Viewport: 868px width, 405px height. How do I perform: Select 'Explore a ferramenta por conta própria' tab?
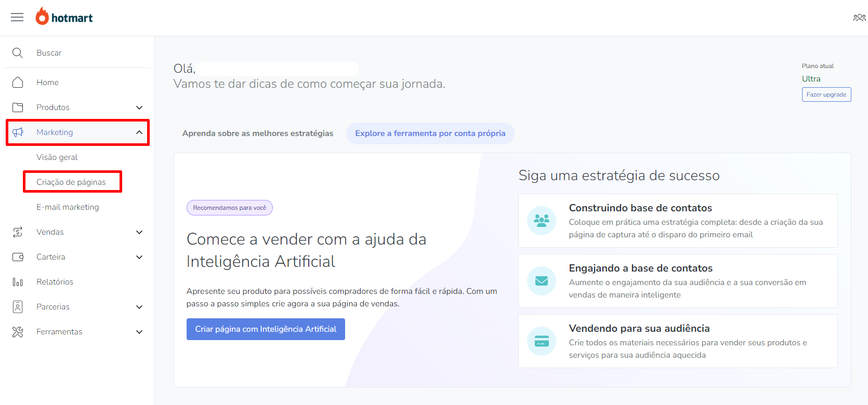tap(430, 133)
